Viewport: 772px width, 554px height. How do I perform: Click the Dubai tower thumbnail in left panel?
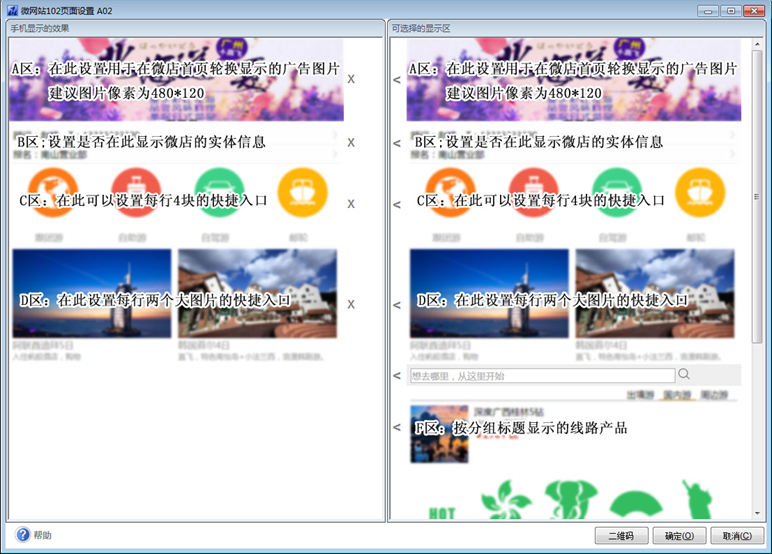coord(92,293)
